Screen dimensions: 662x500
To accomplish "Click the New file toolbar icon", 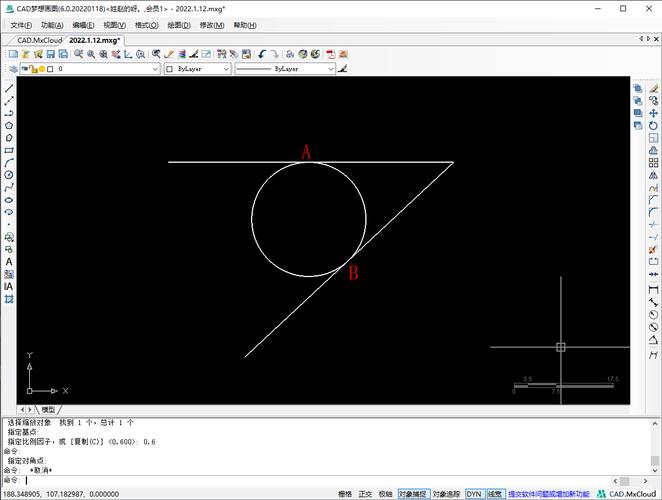I will pyautogui.click(x=13, y=54).
